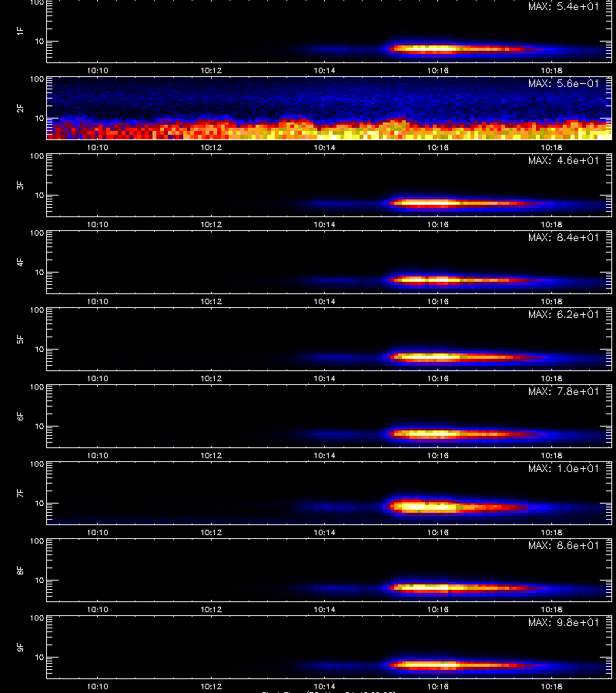The width and height of the screenshot is (616, 693).
Task: Click the 10:10 tick under the 7F panel
Action: (x=97, y=533)
